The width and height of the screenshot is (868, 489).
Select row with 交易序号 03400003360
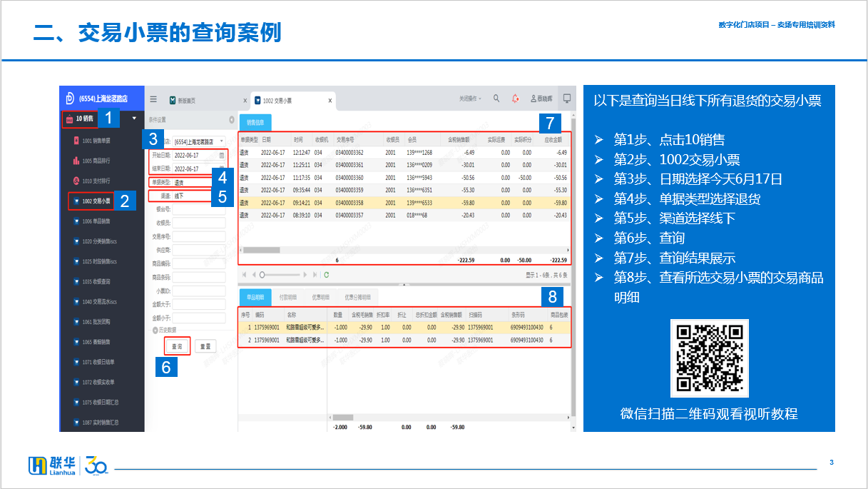(404, 178)
